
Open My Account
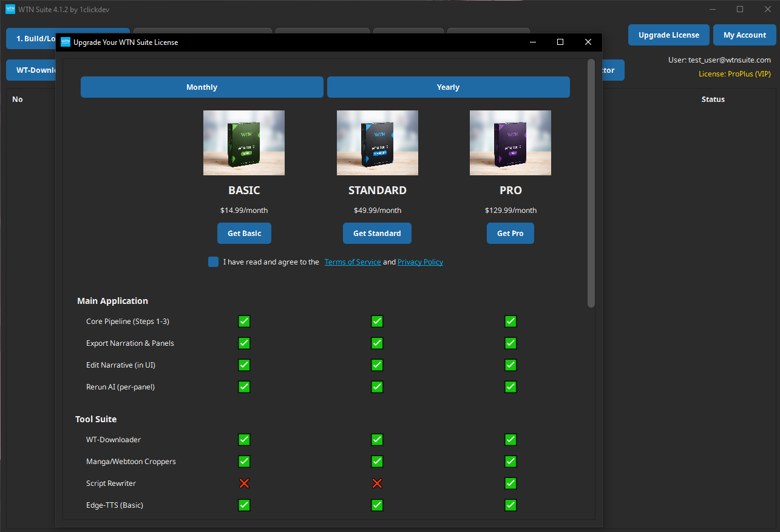click(744, 35)
